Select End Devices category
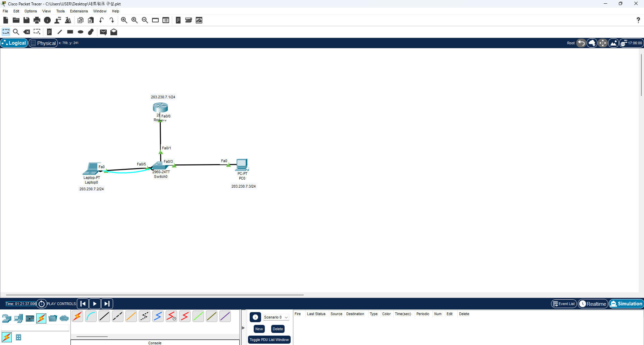The width and height of the screenshot is (644, 345). click(18, 318)
